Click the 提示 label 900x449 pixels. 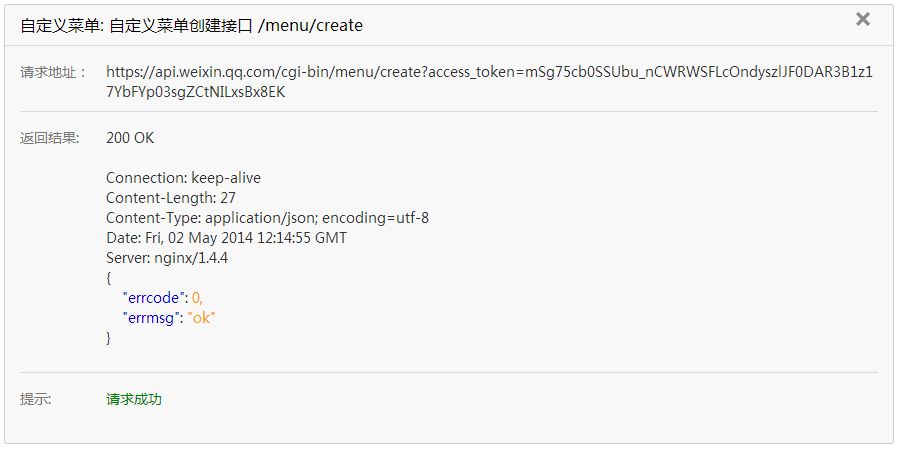click(x=36, y=400)
